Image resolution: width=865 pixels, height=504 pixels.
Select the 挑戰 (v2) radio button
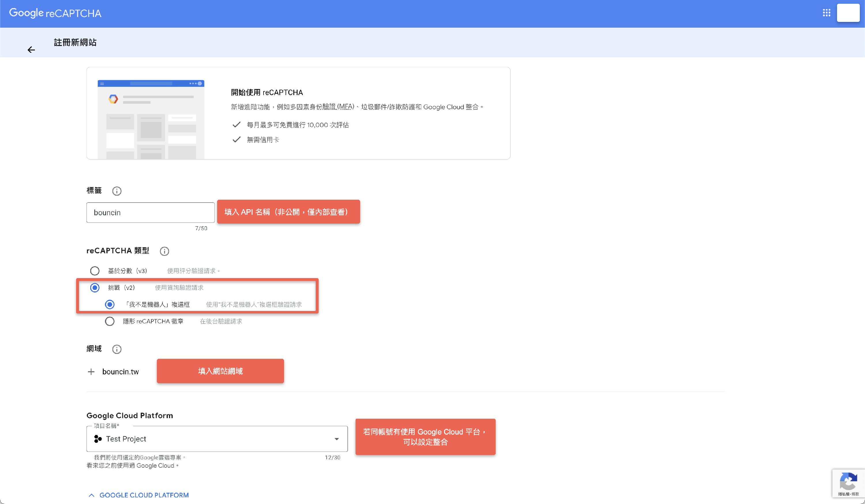click(95, 288)
